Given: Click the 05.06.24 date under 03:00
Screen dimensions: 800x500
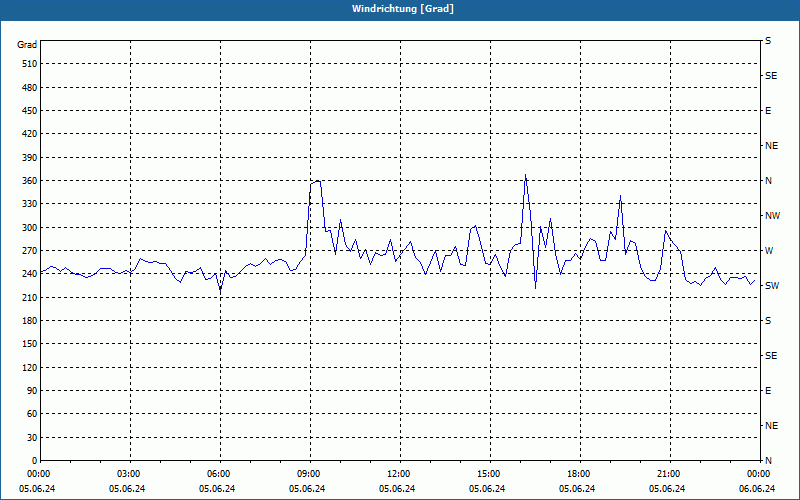Looking at the screenshot, I should (127, 489).
